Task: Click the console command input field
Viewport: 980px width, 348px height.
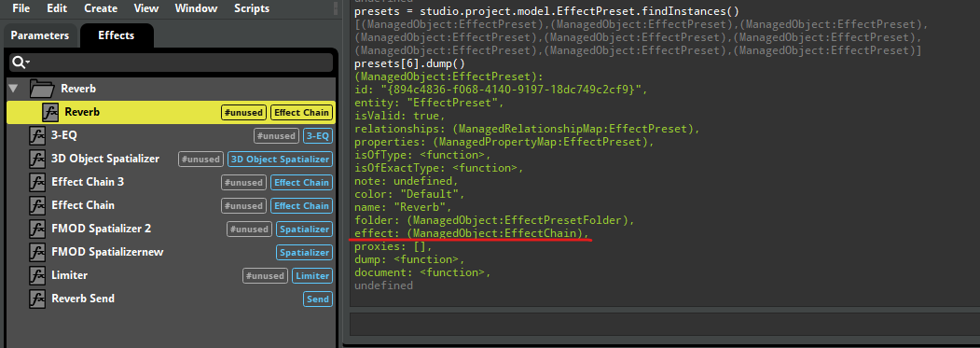Action: click(x=664, y=325)
